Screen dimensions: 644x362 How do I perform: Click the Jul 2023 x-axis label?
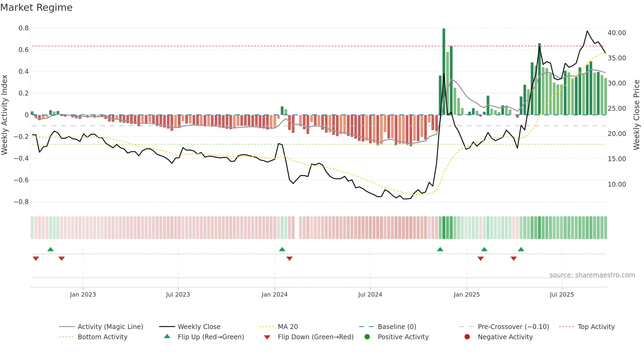(178, 294)
